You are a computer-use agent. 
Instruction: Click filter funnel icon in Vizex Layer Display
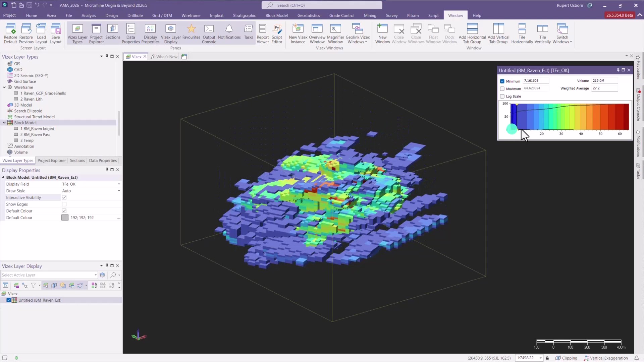coord(33,286)
